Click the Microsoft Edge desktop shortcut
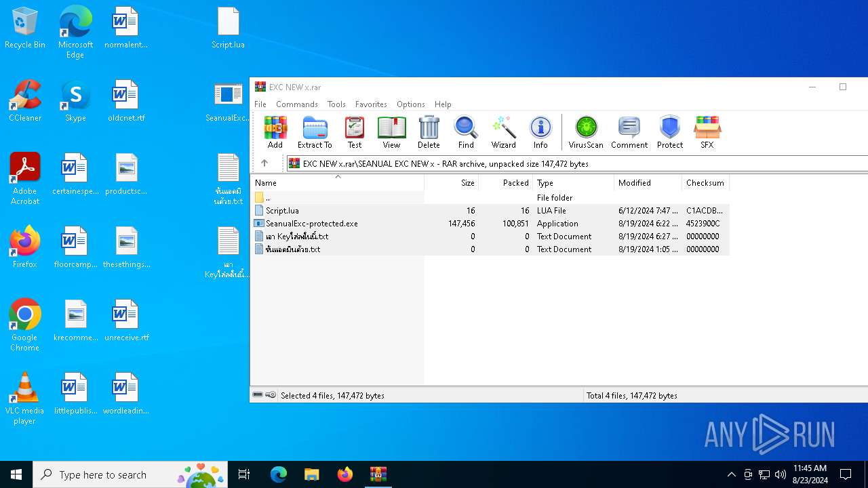This screenshot has height=488, width=868. [x=75, y=32]
